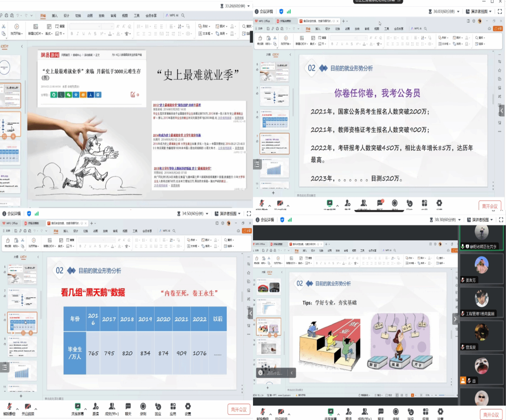Collapse participant sidebar arrow in 38:30 meeting
This screenshot has height=420, width=506.
(455, 319)
